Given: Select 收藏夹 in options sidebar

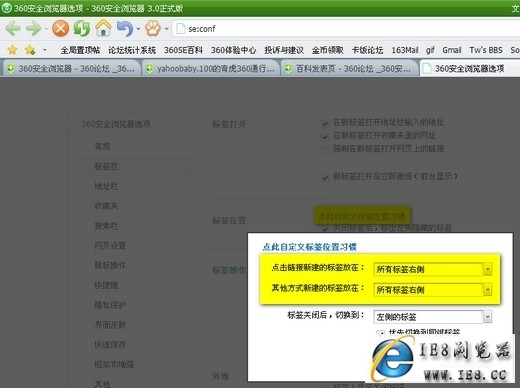Looking at the screenshot, I should [x=106, y=206].
